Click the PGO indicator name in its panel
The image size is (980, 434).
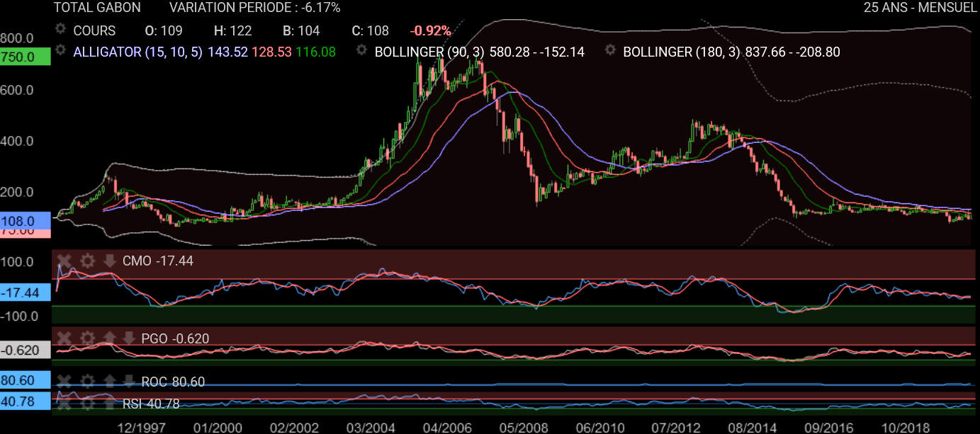click(154, 338)
